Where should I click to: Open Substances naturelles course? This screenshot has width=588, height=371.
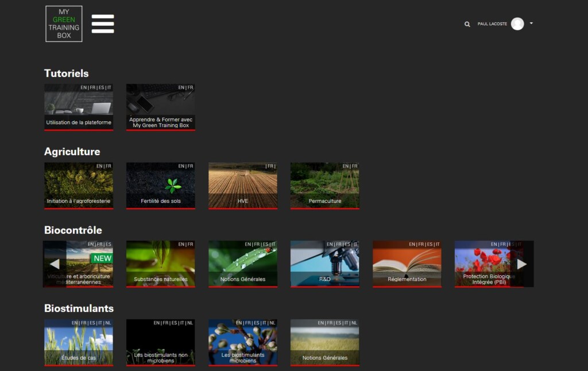[x=160, y=264]
